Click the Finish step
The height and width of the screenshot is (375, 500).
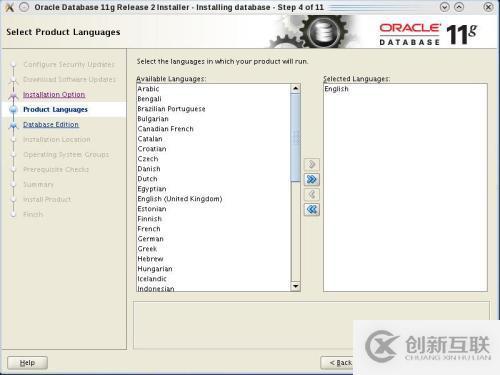[x=33, y=214]
